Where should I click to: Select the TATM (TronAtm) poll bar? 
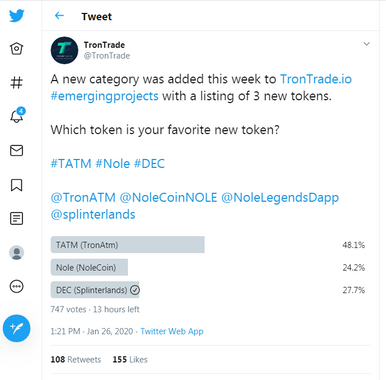coord(128,245)
